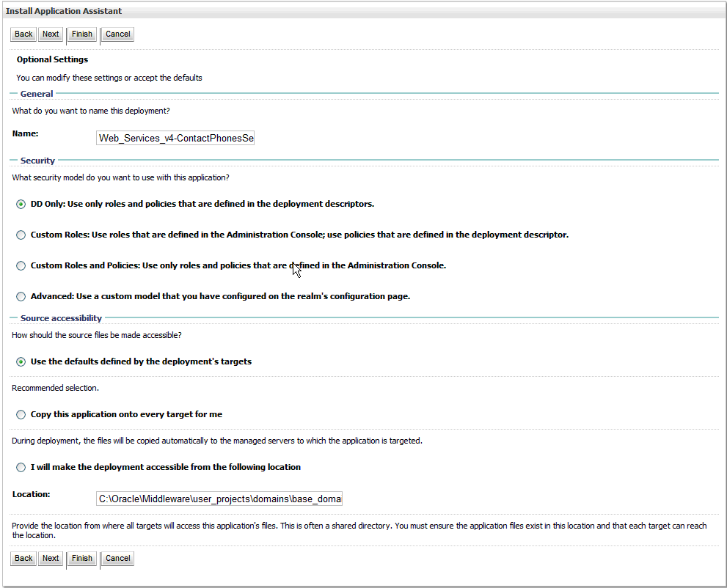Click Cancel at the page bottom
This screenshot has height=588, width=727.
tap(117, 558)
